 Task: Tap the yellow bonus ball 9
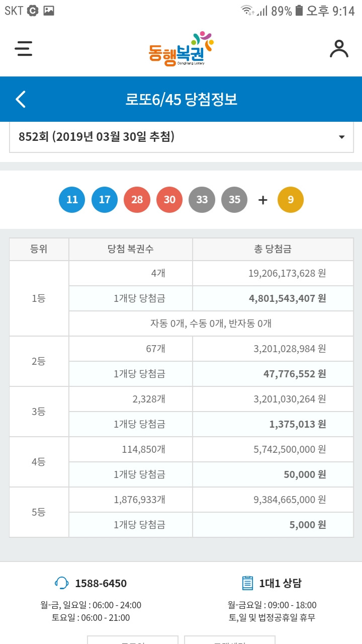pos(291,200)
